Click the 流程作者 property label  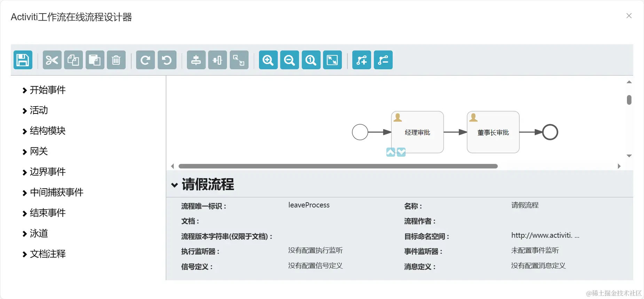coord(420,221)
